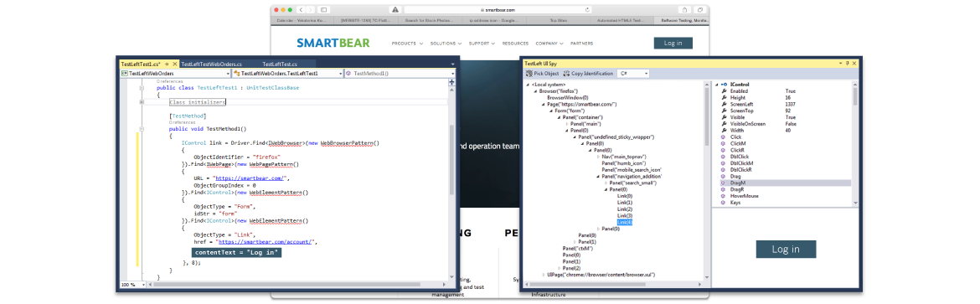Toggle the Safari sidebar button
Image resolution: width=980 pixels, height=304 pixels.
point(323,10)
